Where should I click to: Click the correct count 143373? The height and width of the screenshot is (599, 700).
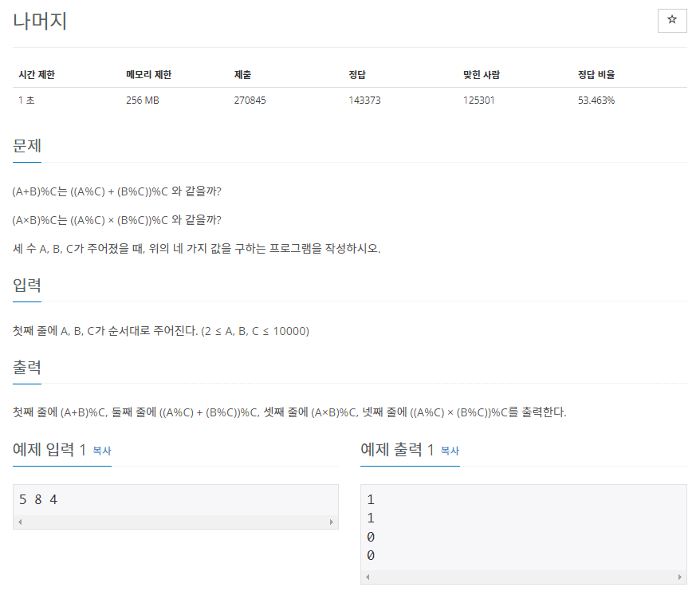[x=364, y=100]
